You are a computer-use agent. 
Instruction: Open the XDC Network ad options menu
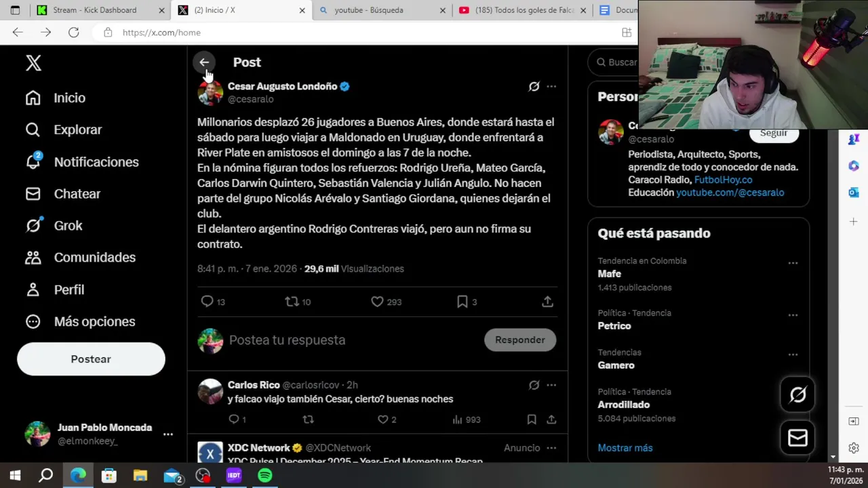tap(551, 448)
